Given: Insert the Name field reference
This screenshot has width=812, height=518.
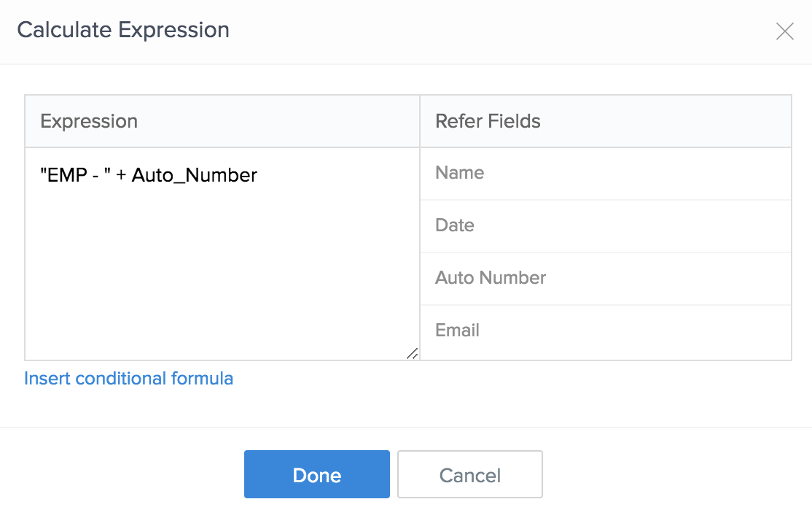Looking at the screenshot, I should point(459,173).
